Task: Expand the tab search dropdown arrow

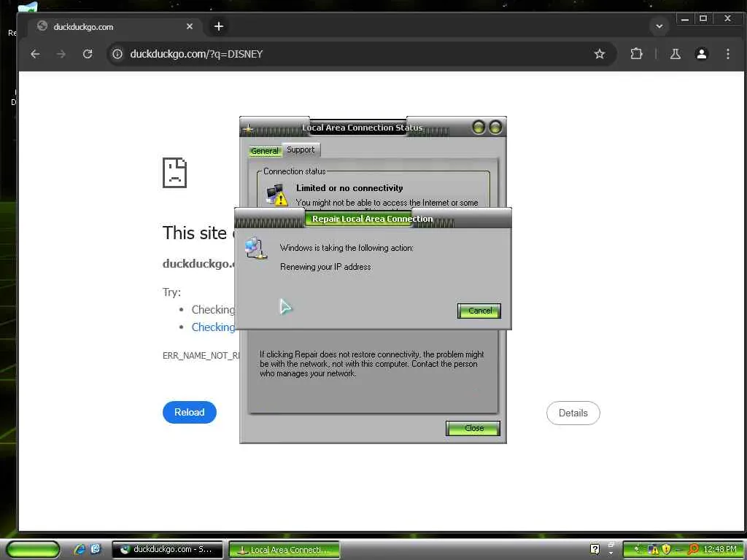Action: 659,26
